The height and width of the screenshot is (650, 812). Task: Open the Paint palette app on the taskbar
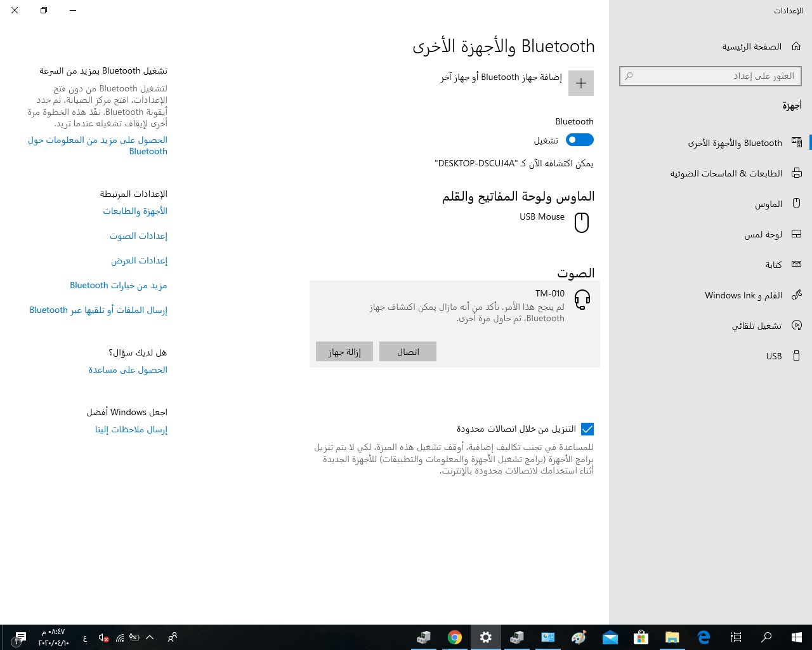click(579, 637)
